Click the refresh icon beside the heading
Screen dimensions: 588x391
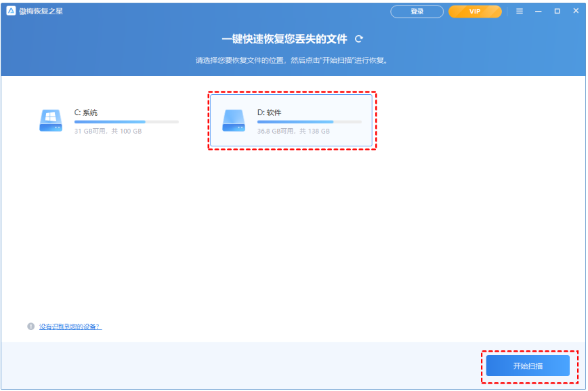[359, 39]
